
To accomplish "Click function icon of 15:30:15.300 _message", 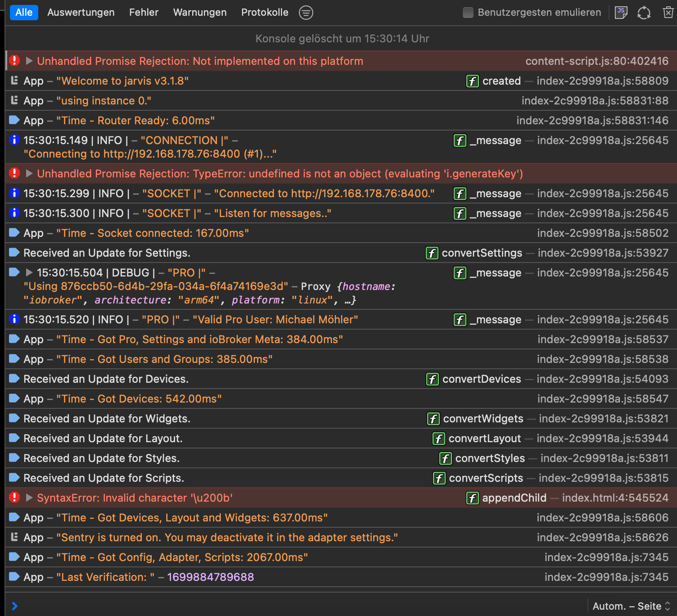I will [x=460, y=213].
